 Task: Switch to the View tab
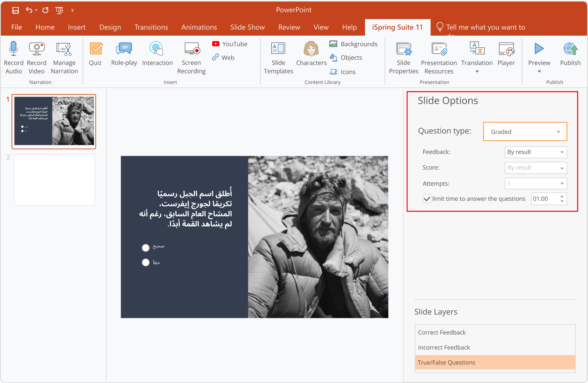(321, 27)
